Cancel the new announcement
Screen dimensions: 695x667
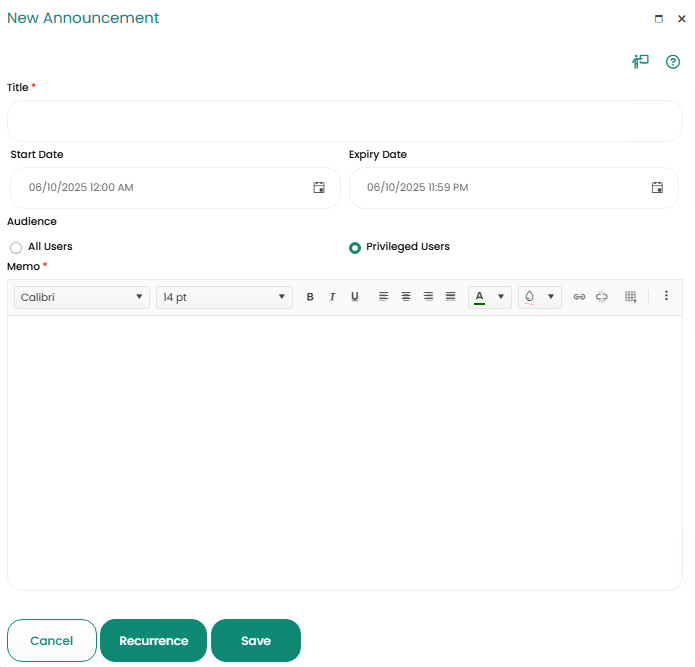[52, 641]
